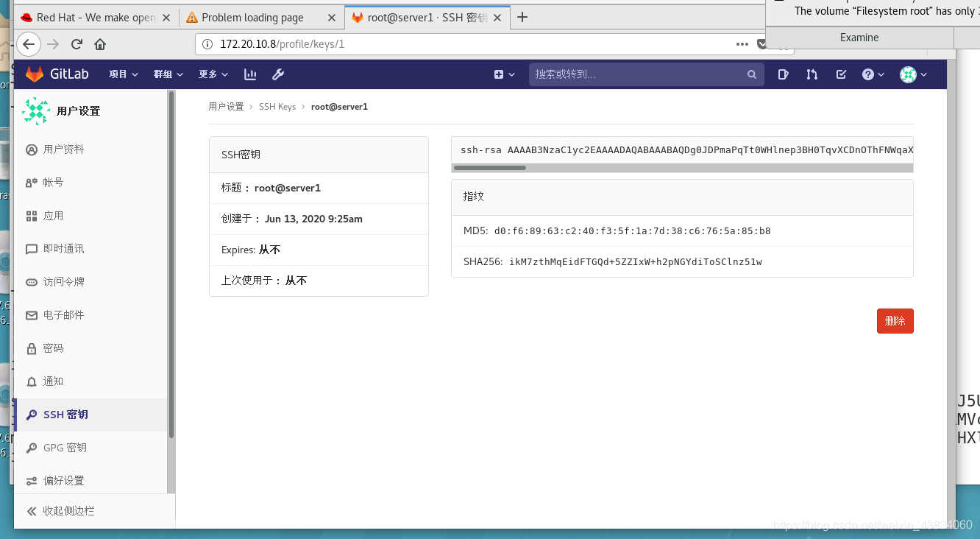Open the new item plus dropdown
The image size is (980, 539).
pyautogui.click(x=504, y=74)
